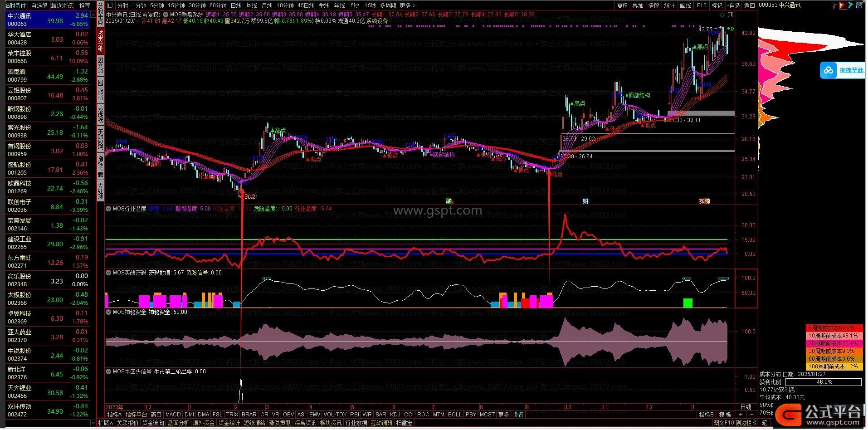This screenshot has width=868, height=430.
Task: Expand the 更多 period options at top
Action: tap(407, 5)
